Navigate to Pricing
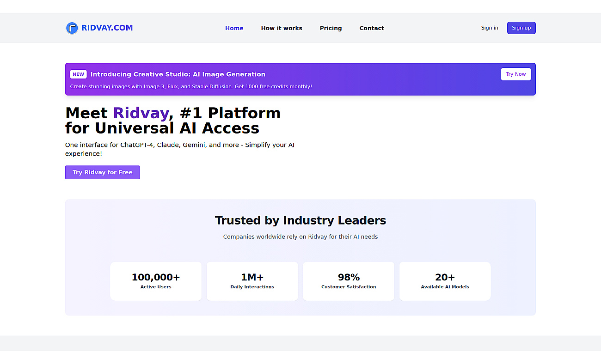Screen dimensions: 601x364 tap(331, 28)
